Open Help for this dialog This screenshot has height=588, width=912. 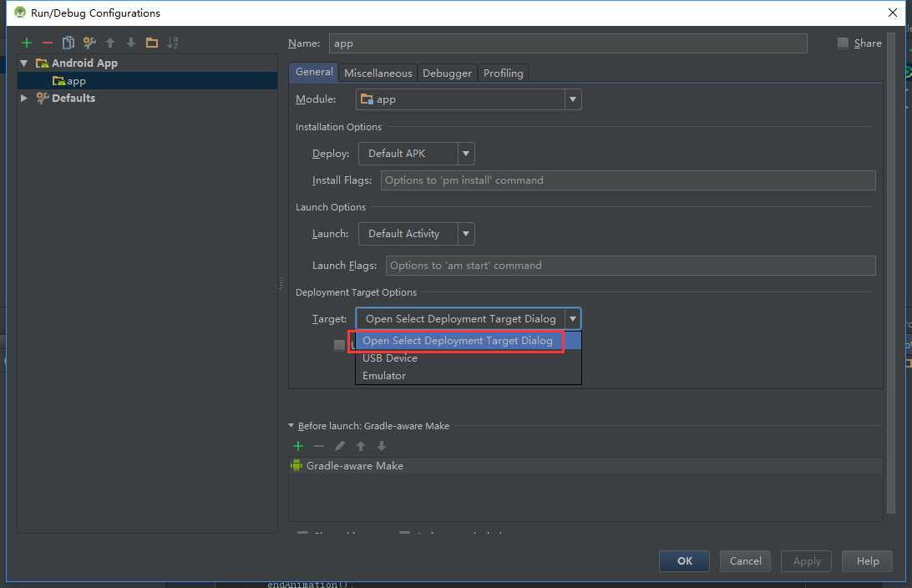867,561
